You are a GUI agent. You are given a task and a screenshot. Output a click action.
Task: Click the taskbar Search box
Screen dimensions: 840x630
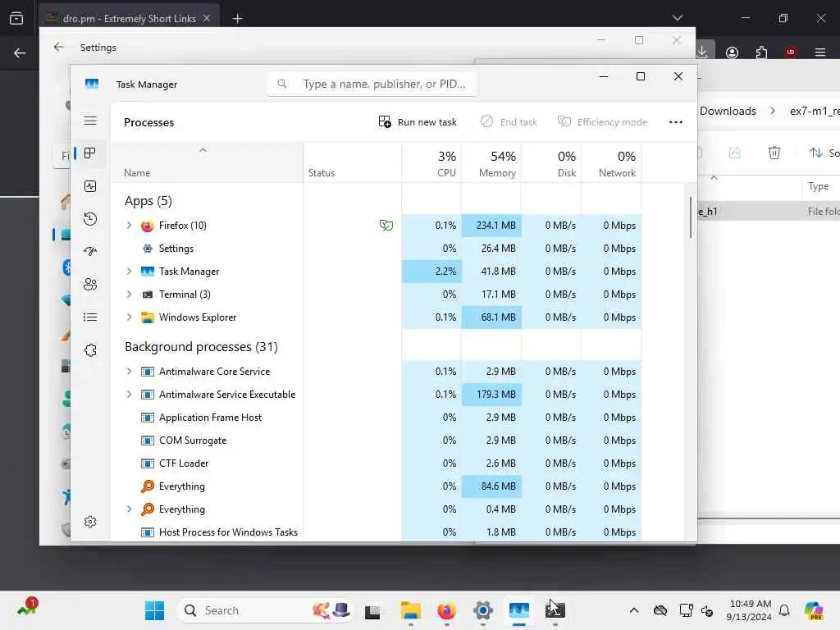click(x=264, y=610)
